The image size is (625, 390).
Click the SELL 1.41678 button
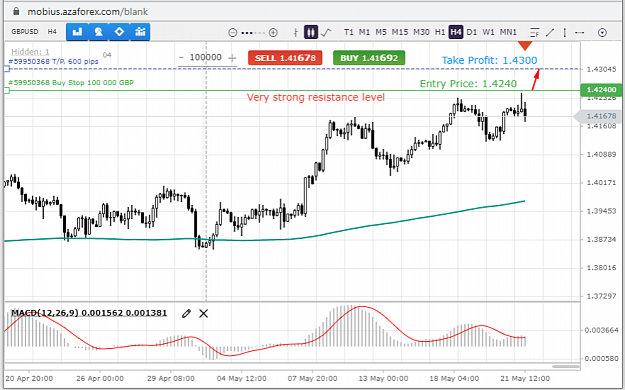285,58
